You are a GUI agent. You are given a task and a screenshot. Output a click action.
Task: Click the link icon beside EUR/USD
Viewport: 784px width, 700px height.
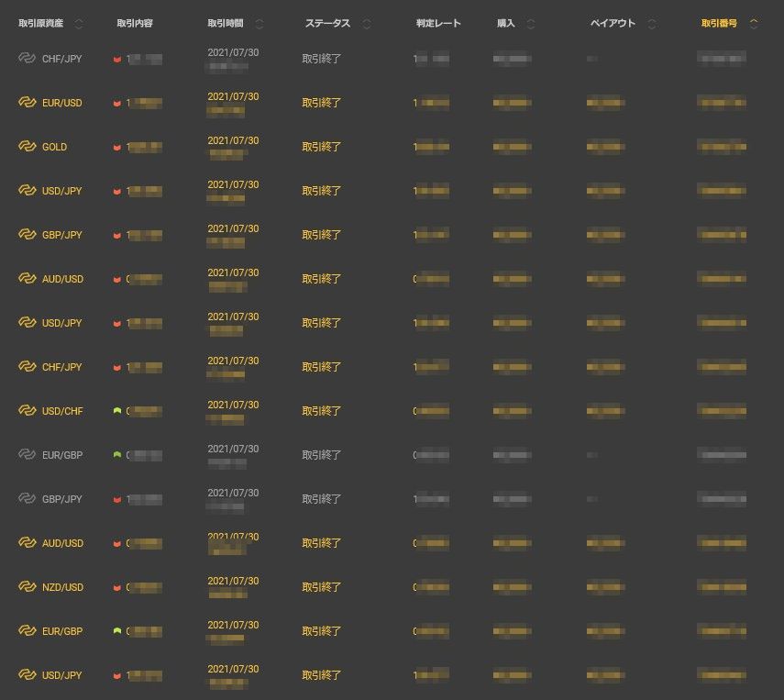click(27, 103)
